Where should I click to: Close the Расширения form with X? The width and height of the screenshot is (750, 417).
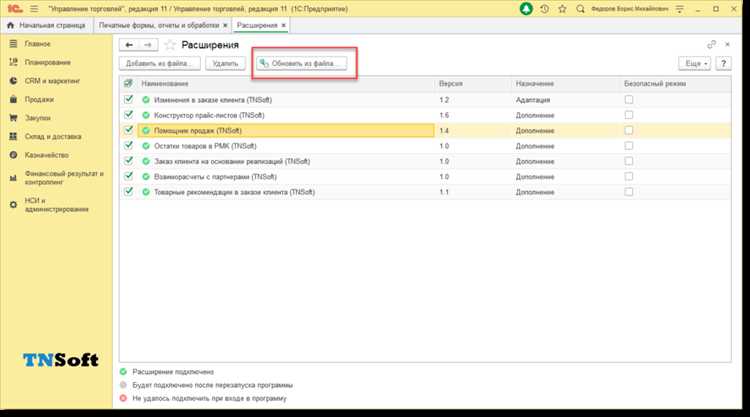pos(728,44)
